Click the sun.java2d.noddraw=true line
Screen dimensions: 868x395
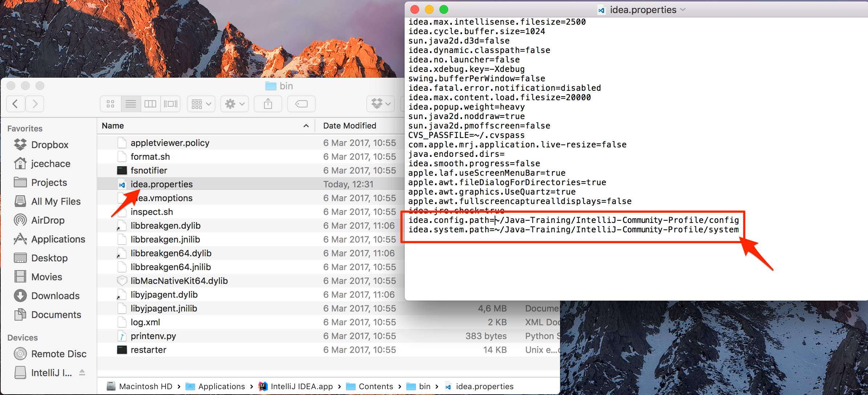pos(466,116)
